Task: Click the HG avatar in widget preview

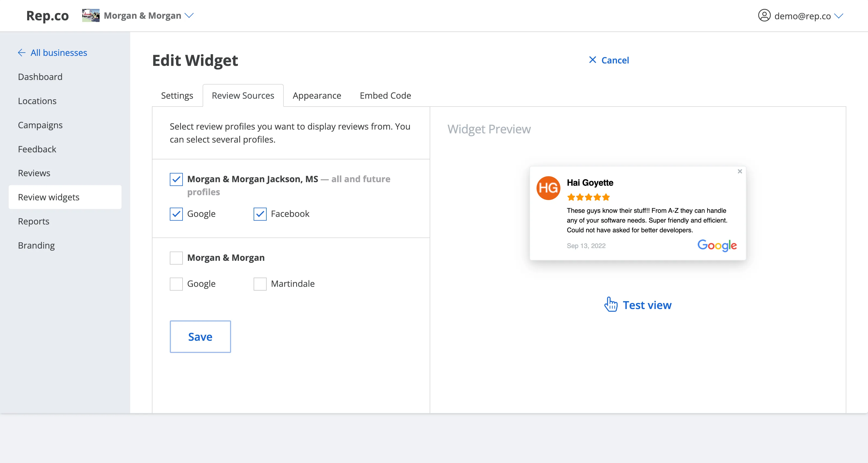Action: point(548,188)
